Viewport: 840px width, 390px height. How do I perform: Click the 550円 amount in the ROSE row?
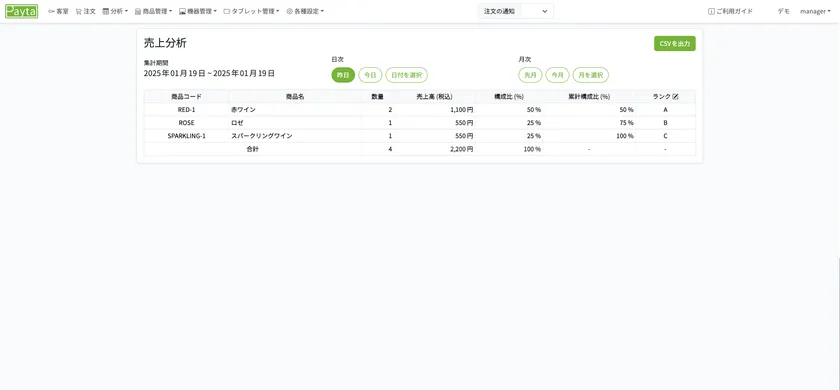pyautogui.click(x=464, y=123)
